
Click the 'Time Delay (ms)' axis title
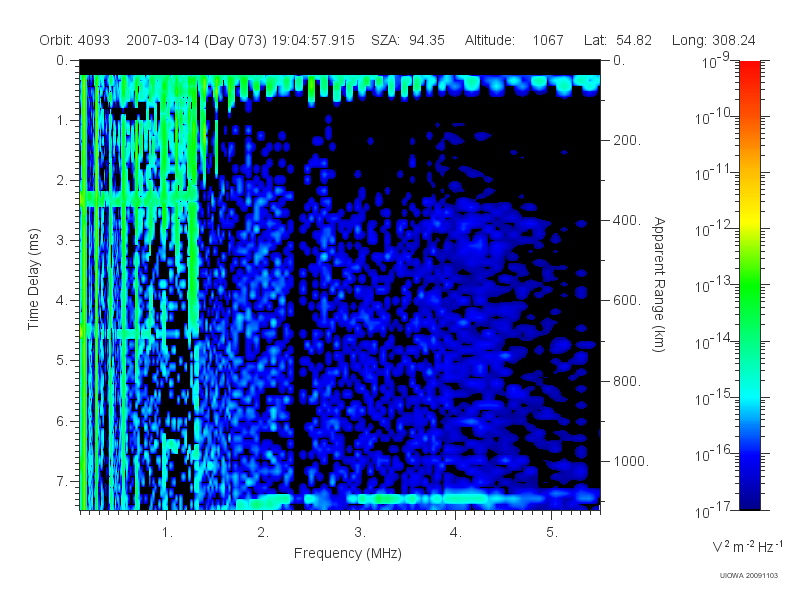[x=33, y=279]
